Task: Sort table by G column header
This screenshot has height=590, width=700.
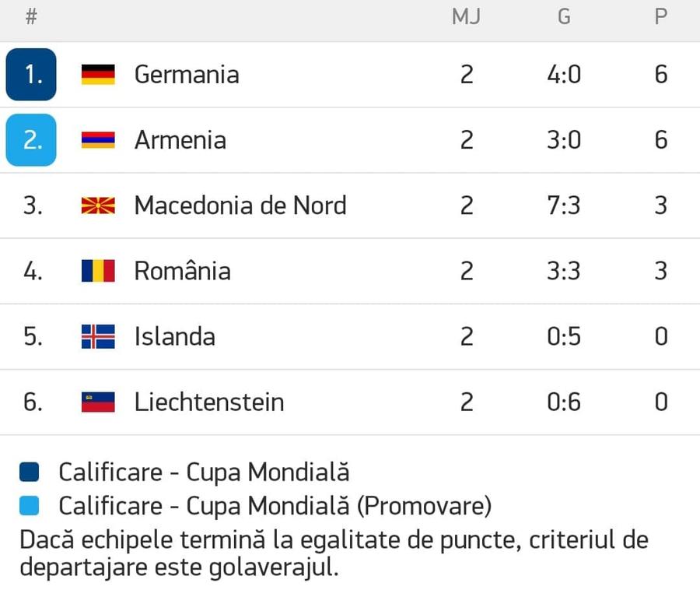Action: (x=564, y=17)
